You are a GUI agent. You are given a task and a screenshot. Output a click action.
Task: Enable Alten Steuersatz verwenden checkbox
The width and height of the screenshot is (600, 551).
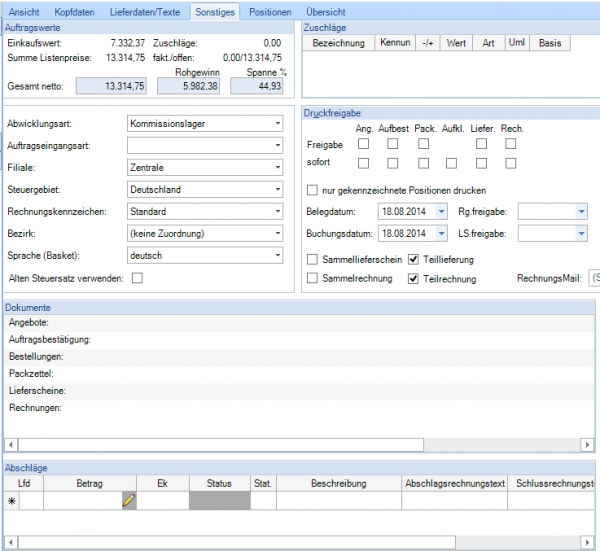(137, 278)
